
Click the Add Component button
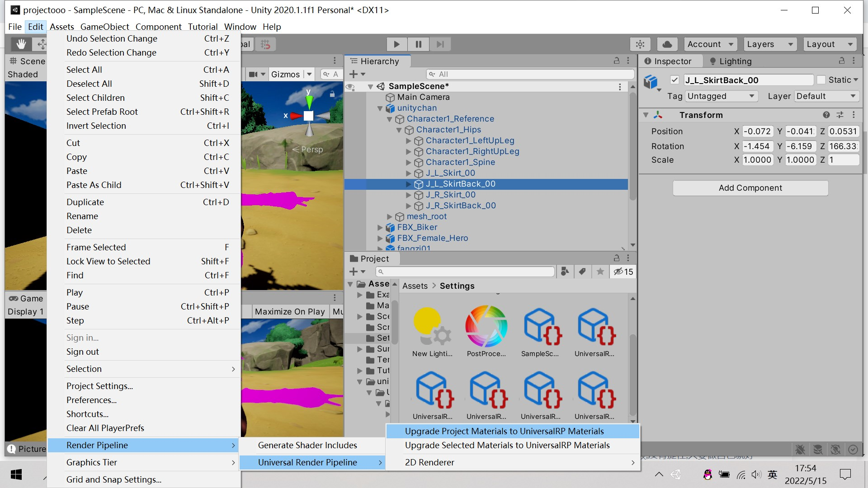pos(750,188)
